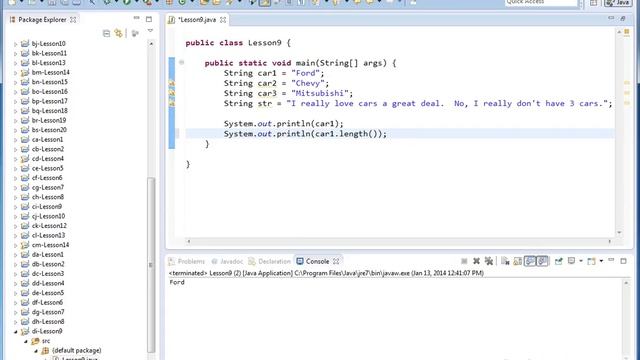Collapse the main method fold marker
Image resolution: width=640 pixels, height=360 pixels.
[182, 62]
